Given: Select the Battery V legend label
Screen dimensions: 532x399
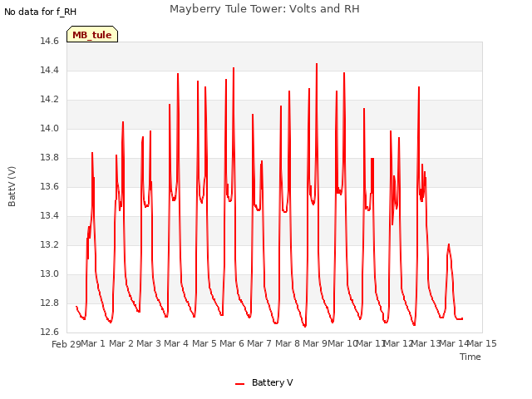Looking at the screenshot, I should coord(272,382).
